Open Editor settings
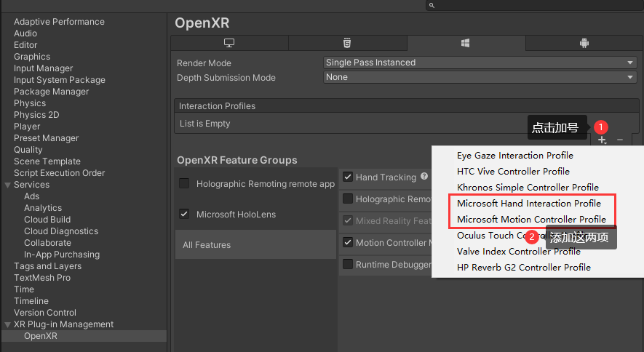The height and width of the screenshot is (352, 644). (25, 45)
